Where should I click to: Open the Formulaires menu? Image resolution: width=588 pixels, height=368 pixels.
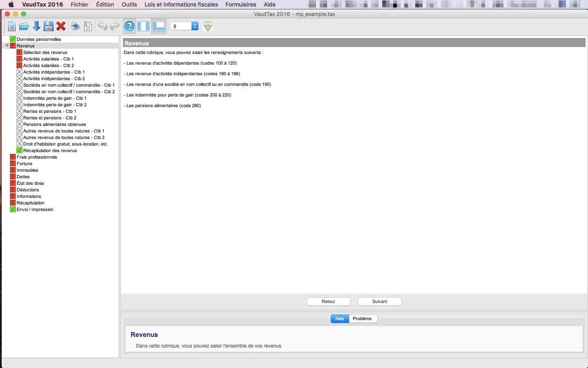(x=241, y=4)
